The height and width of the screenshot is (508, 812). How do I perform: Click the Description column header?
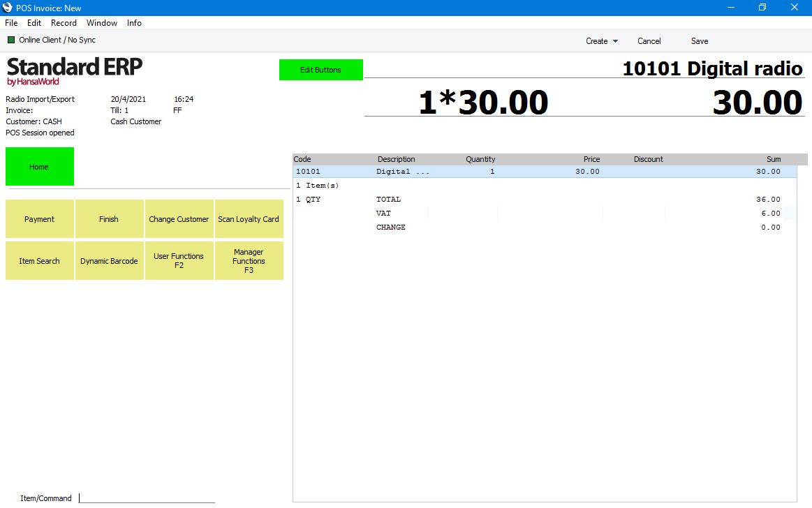[x=396, y=159]
